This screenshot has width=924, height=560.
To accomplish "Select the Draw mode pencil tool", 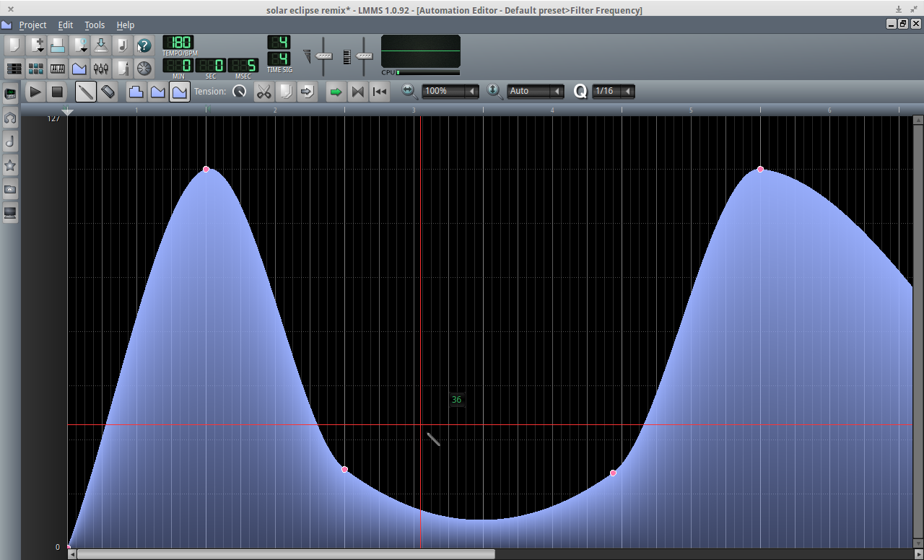I will coord(86,92).
